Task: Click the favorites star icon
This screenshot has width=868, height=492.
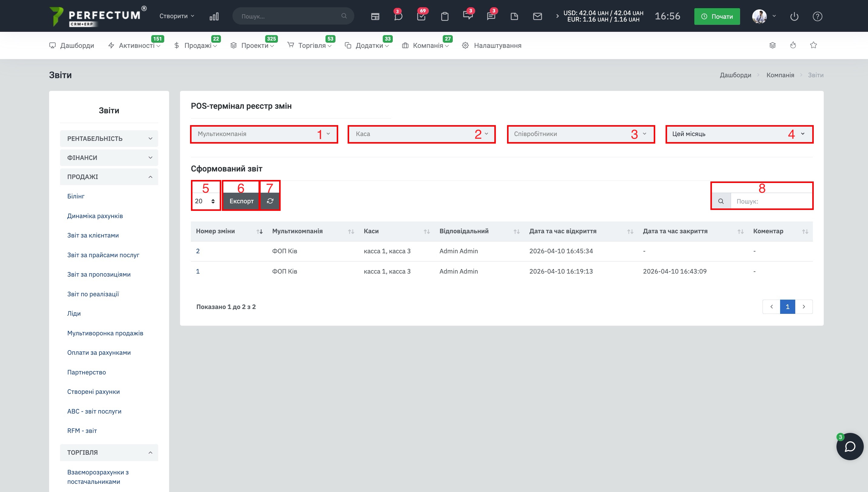Action: (813, 45)
